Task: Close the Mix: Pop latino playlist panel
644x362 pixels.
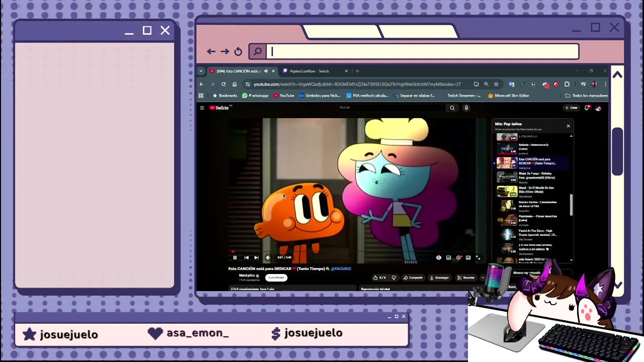Action: point(568,126)
